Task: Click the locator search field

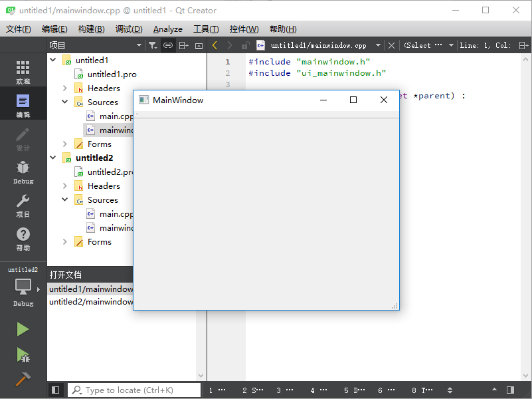Action: click(134, 390)
